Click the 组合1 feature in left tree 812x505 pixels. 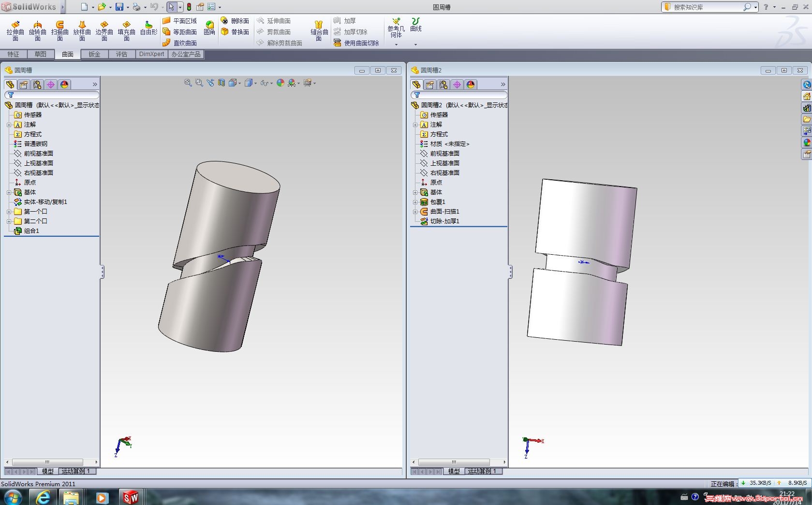31,231
